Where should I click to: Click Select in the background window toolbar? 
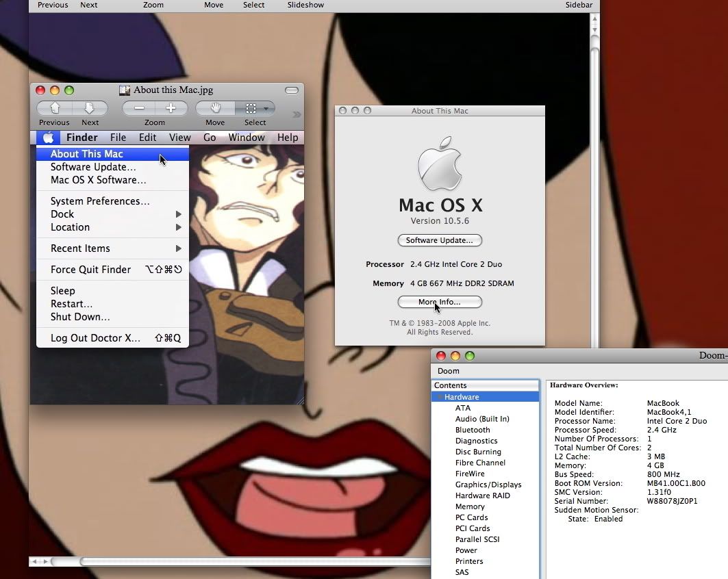click(x=253, y=5)
